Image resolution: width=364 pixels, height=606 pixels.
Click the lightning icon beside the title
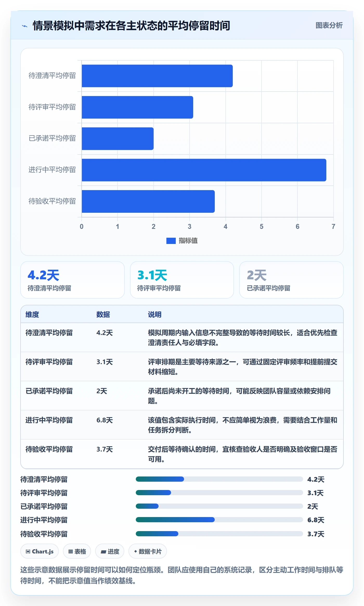pyautogui.click(x=25, y=26)
